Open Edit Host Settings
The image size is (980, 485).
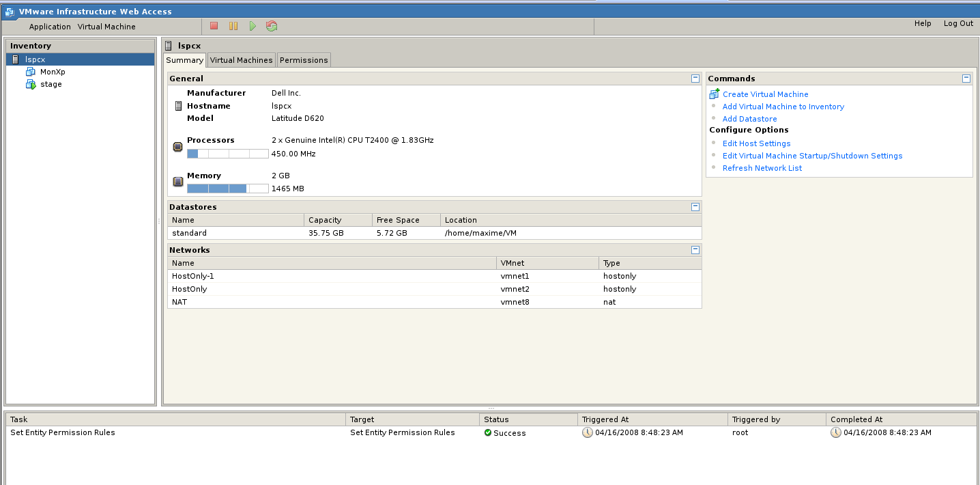coord(756,143)
